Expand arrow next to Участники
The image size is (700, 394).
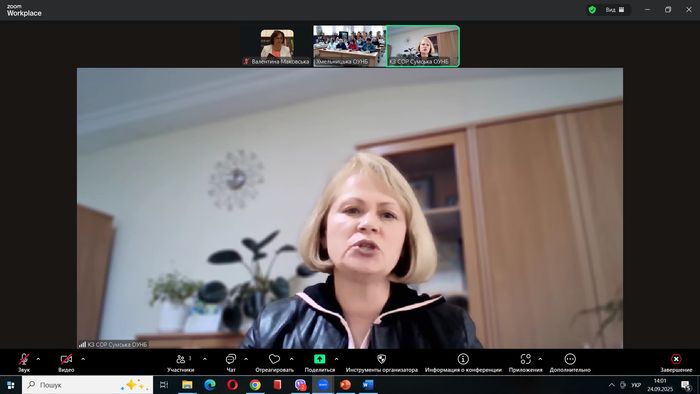[x=205, y=359]
